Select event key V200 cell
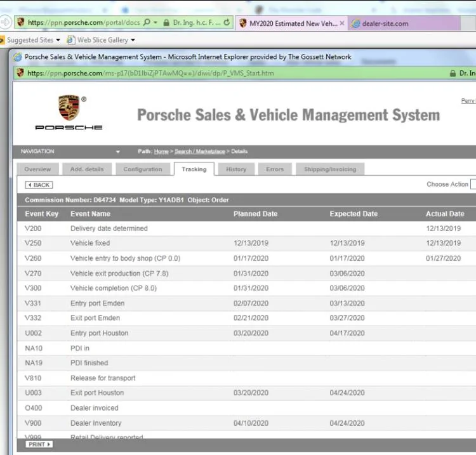Screen dimensions: 476x455 pos(33,228)
